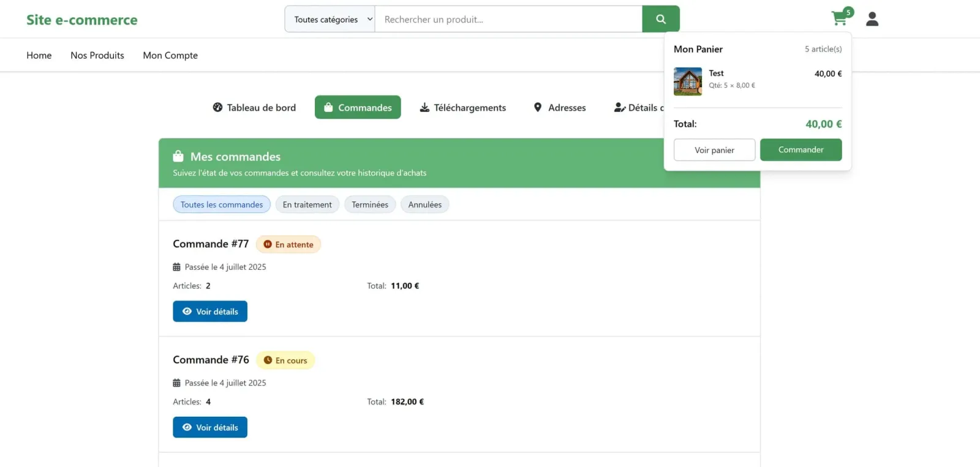Click the product search input field

click(508, 19)
